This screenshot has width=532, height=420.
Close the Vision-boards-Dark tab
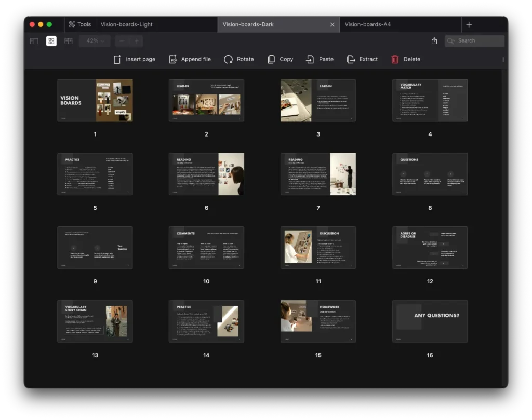tap(332, 24)
